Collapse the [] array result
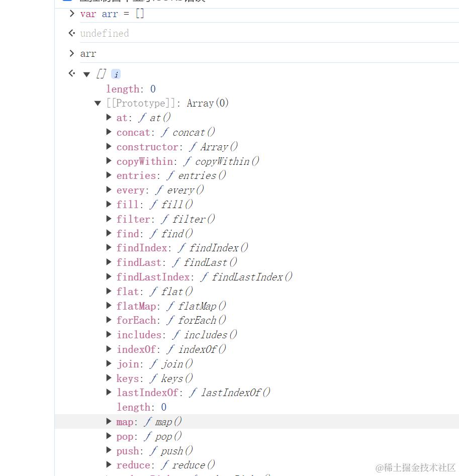 (x=87, y=74)
